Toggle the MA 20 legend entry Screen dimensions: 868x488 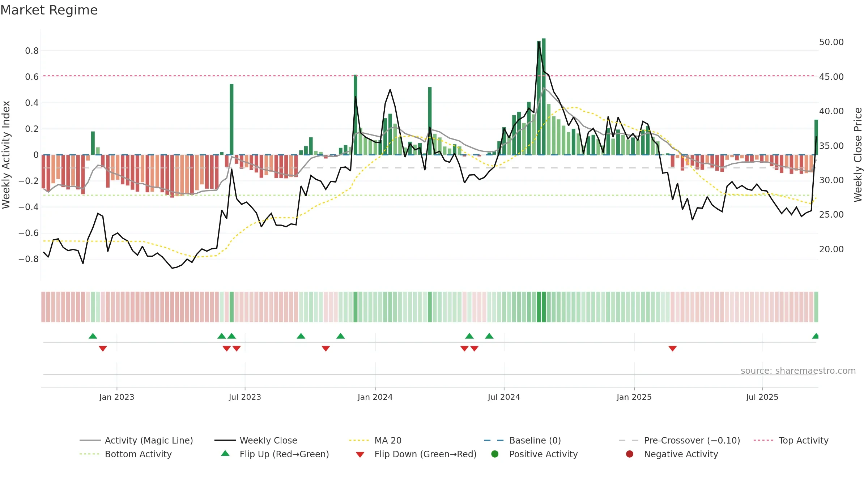[375, 440]
